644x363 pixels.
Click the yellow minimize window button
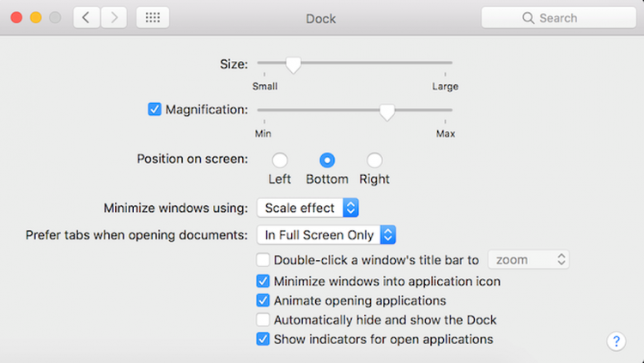point(36,18)
